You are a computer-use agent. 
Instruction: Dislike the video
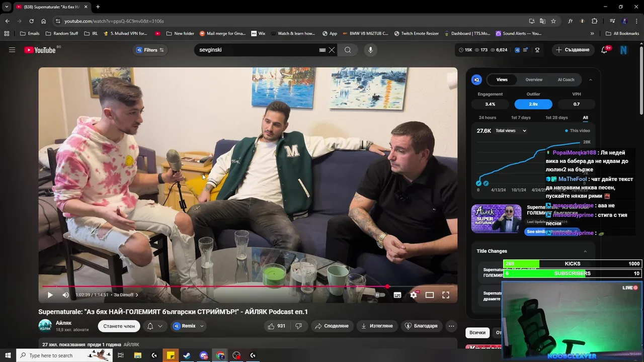point(298,326)
